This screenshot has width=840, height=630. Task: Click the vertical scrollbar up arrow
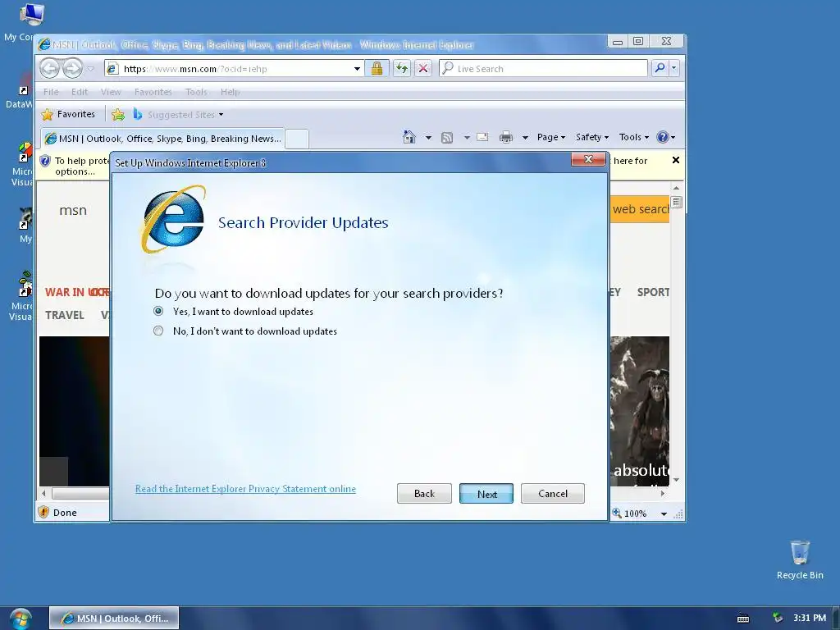tap(676, 188)
